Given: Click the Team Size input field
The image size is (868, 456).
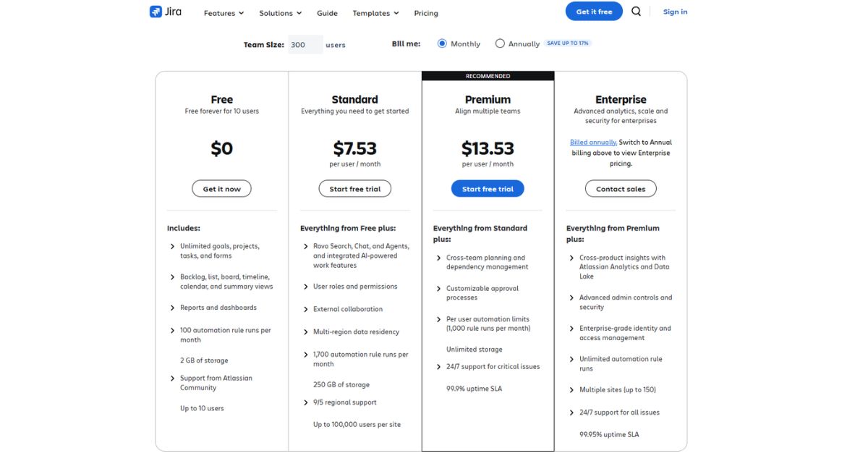Looking at the screenshot, I should coord(305,45).
